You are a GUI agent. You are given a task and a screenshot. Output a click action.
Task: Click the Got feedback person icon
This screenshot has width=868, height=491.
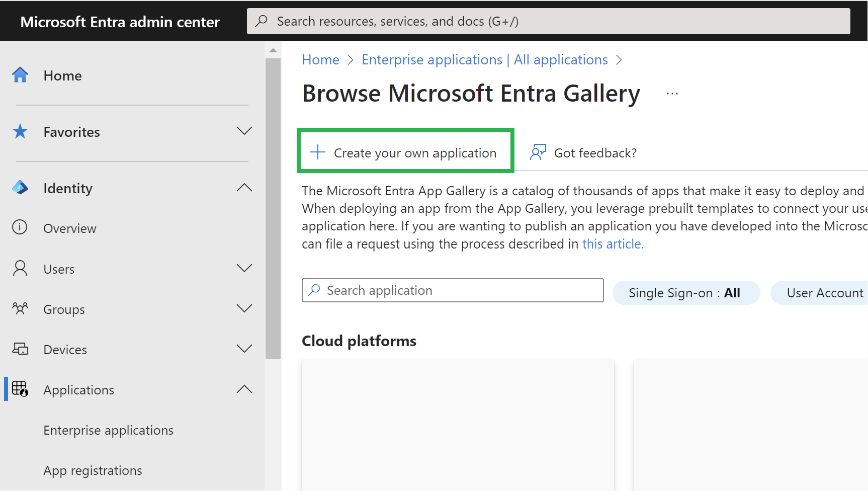(538, 152)
